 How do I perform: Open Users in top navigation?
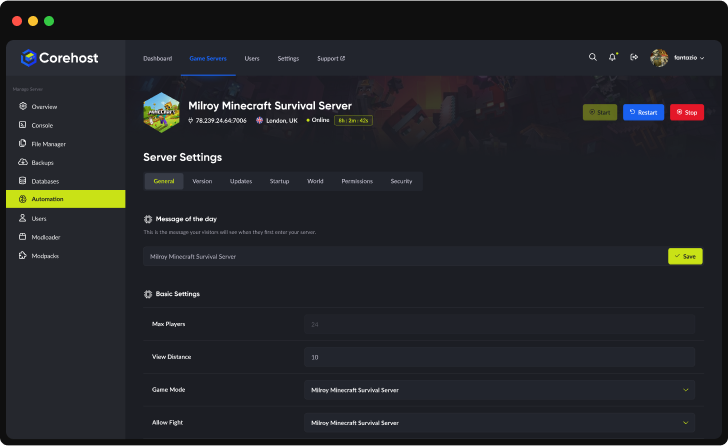point(252,58)
